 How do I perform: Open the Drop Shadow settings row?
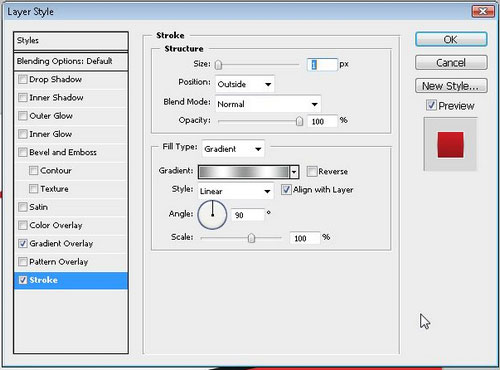(71, 79)
